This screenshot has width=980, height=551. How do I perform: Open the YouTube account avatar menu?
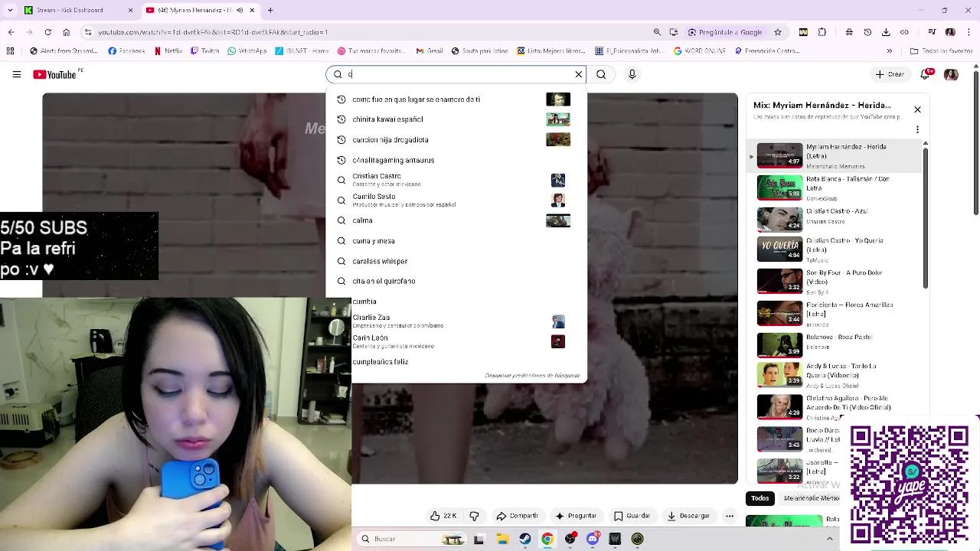(951, 74)
